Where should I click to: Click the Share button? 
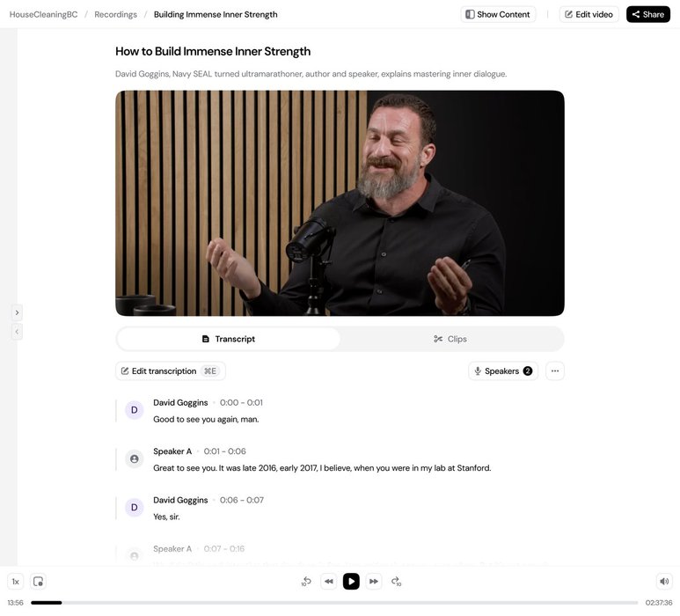(x=648, y=14)
